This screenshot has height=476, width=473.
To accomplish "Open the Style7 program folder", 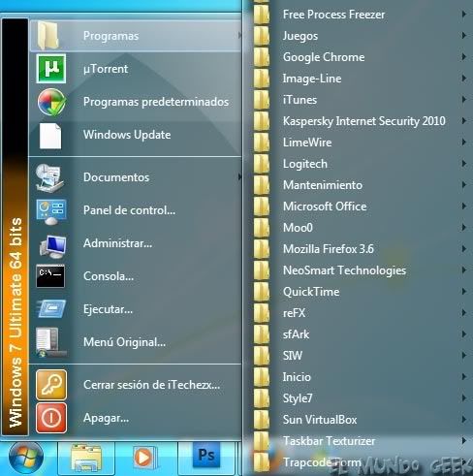I will 360,398.
